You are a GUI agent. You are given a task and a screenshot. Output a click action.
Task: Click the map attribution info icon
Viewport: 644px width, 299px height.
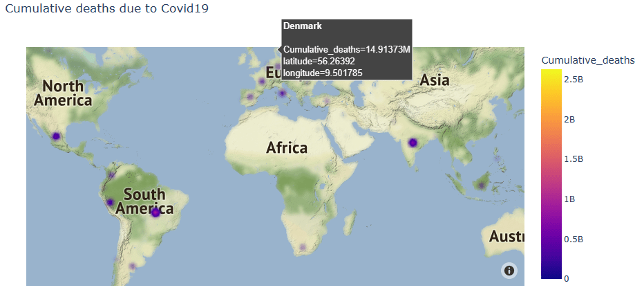point(509,271)
